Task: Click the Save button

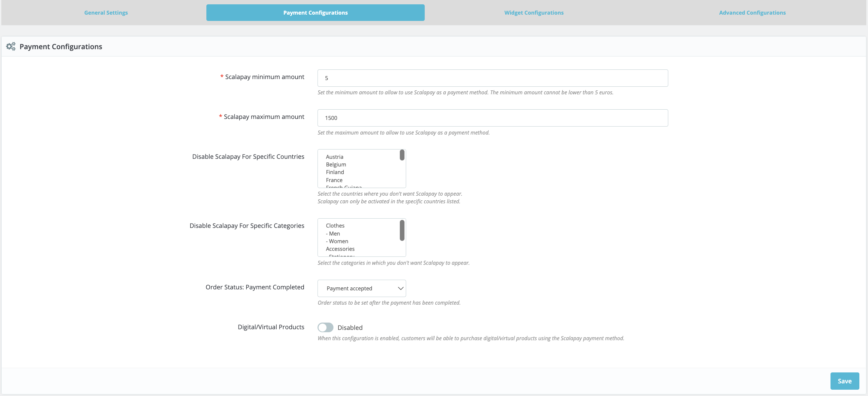Action: click(844, 381)
